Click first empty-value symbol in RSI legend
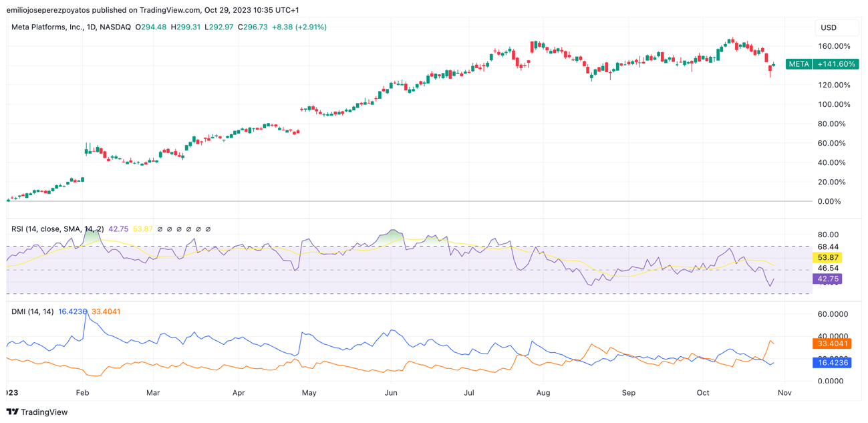This screenshot has width=868, height=423. 160,229
